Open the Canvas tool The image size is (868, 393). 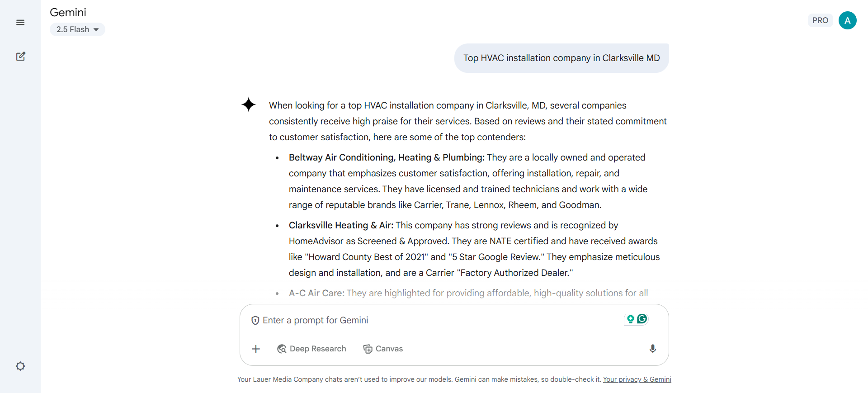[x=383, y=349]
